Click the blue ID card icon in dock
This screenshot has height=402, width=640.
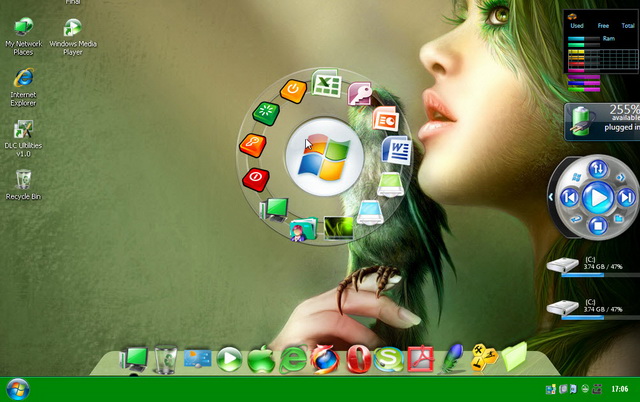(x=197, y=359)
